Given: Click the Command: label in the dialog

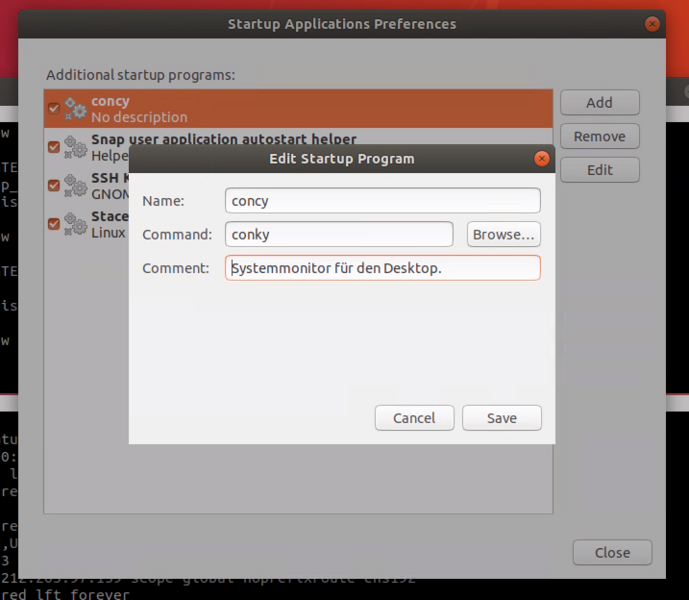Looking at the screenshot, I should pos(177,234).
